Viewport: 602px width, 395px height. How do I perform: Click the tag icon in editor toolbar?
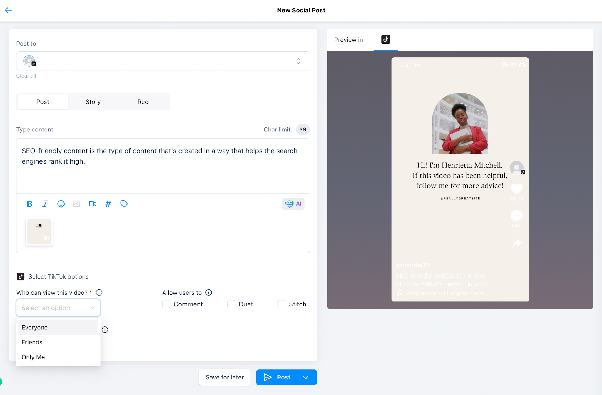tap(124, 204)
